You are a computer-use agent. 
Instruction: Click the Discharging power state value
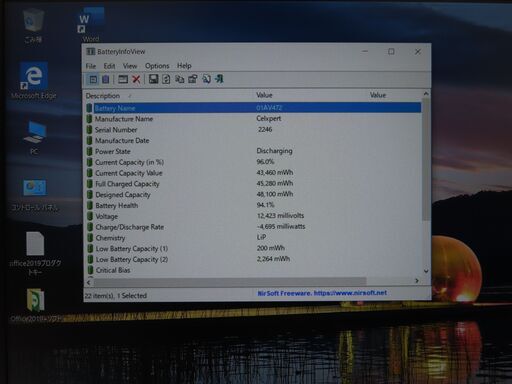click(x=274, y=151)
